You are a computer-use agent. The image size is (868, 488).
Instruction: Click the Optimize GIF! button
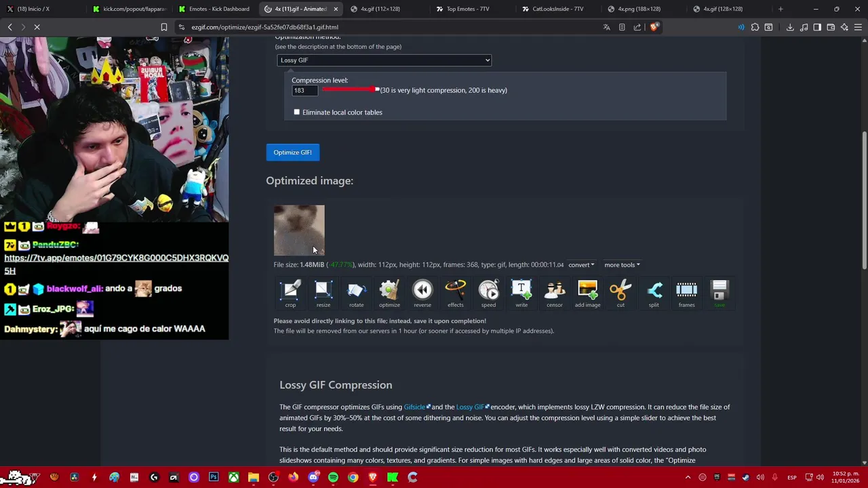pos(292,152)
